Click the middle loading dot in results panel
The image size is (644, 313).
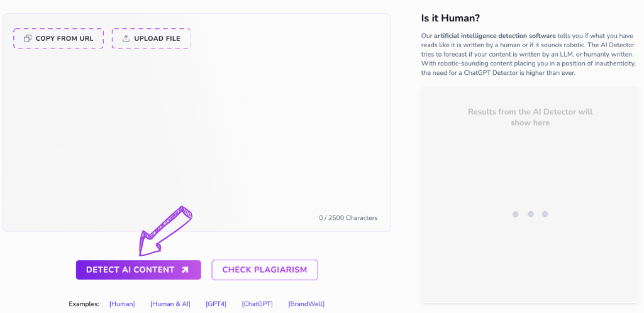[x=531, y=214]
